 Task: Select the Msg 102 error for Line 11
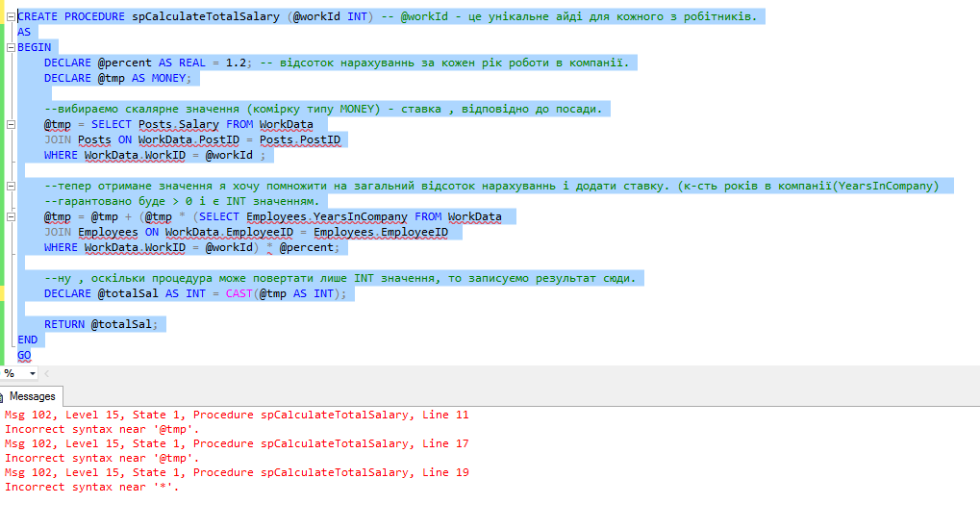pyautogui.click(x=237, y=416)
